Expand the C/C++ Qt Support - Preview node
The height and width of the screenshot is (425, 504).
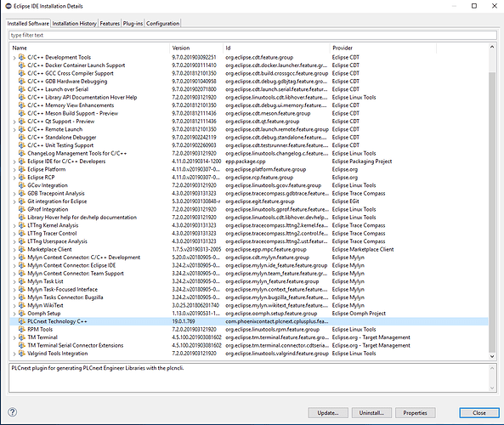point(14,122)
